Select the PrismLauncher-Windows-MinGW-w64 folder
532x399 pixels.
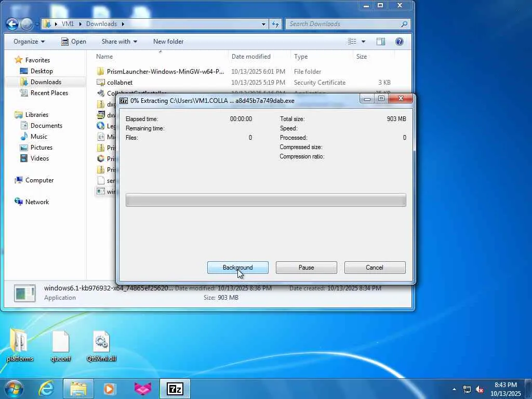(165, 72)
